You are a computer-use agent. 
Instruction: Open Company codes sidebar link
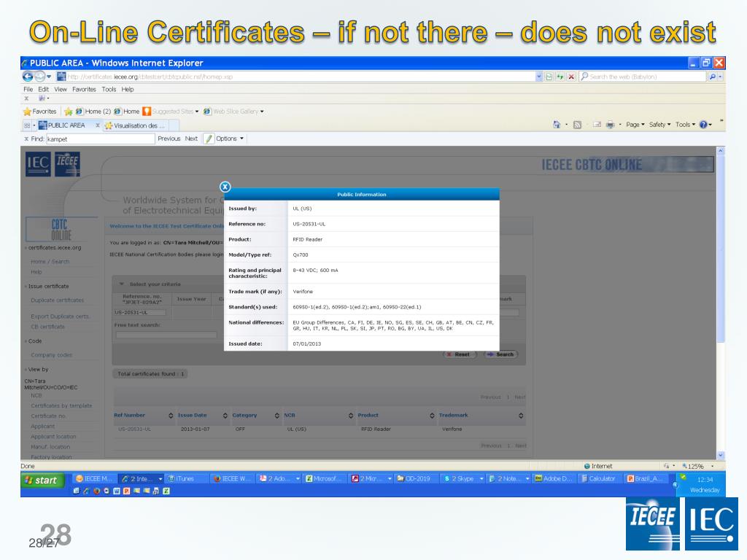coord(51,355)
